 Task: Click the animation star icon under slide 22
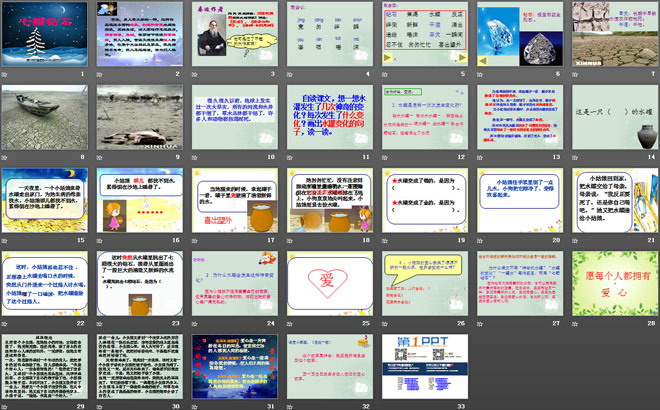tap(5, 324)
